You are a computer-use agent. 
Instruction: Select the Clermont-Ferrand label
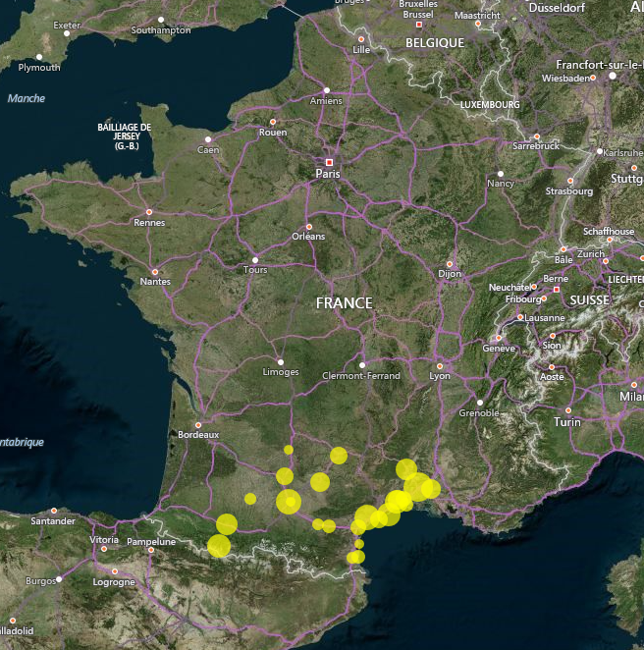pos(361,376)
